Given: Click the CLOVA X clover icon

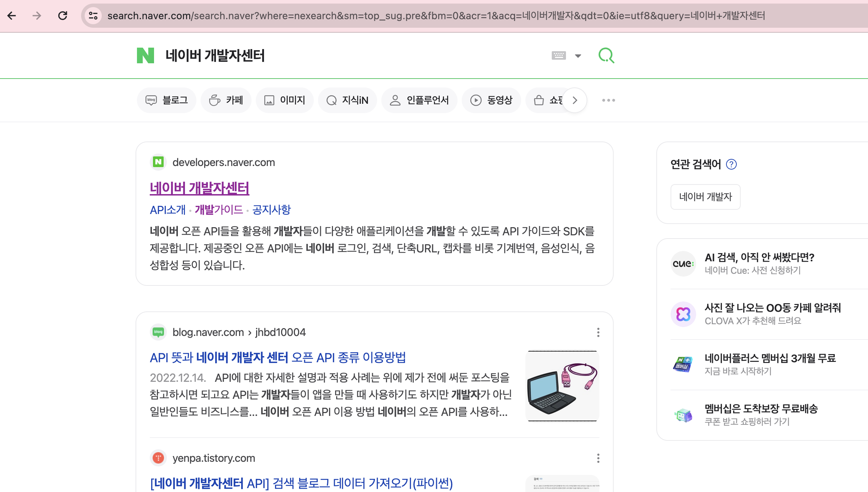Looking at the screenshot, I should click(x=683, y=314).
